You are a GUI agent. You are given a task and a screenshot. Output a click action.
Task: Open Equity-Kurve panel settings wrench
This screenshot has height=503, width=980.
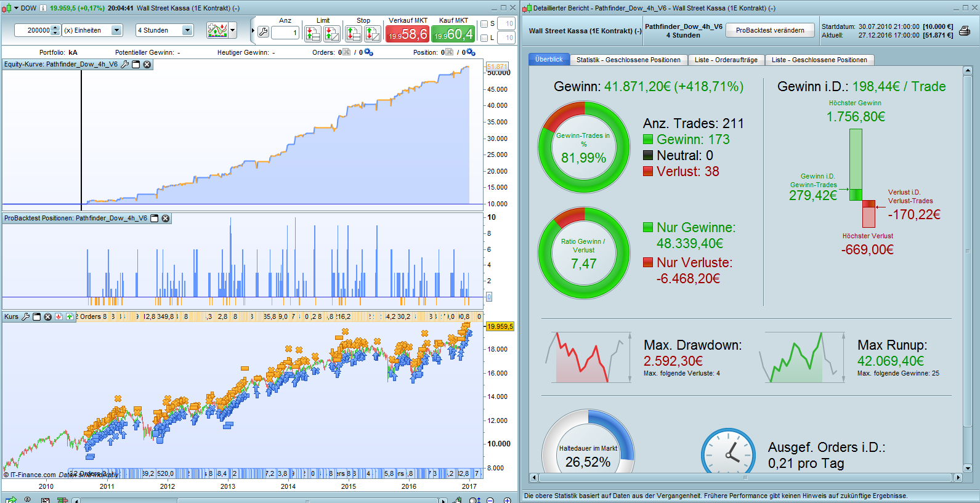pos(125,64)
